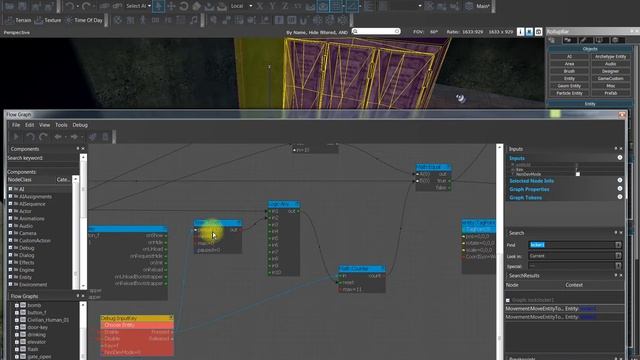
Task: Expand the bomb flow graph item
Action: [17, 305]
